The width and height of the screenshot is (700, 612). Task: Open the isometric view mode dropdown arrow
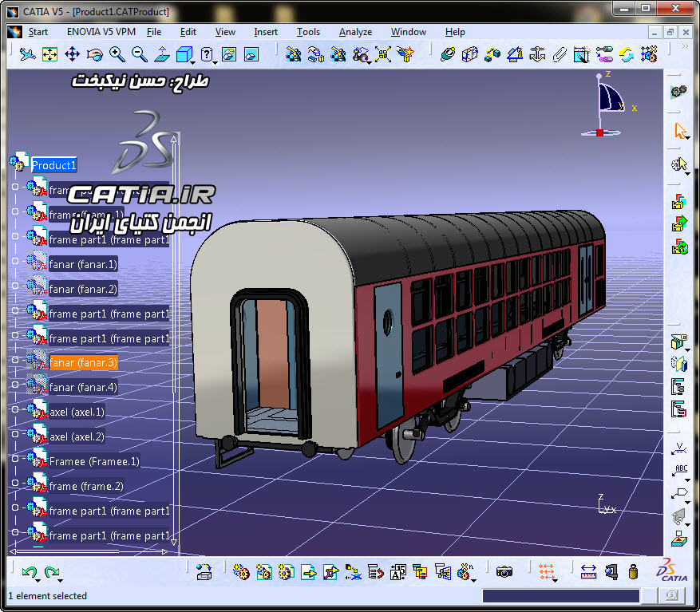click(192, 63)
